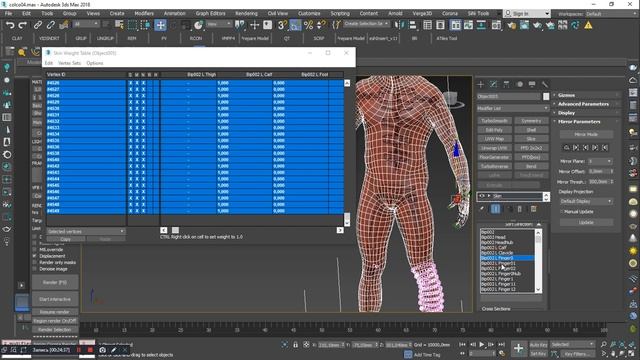Click the Start interactive button
This screenshot has width=640, height=360.
(x=55, y=299)
